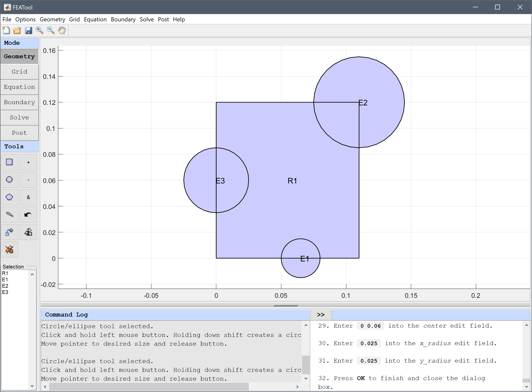The width and height of the screenshot is (532, 392).
Task: Click the Tools panel header
Action: 19,146
